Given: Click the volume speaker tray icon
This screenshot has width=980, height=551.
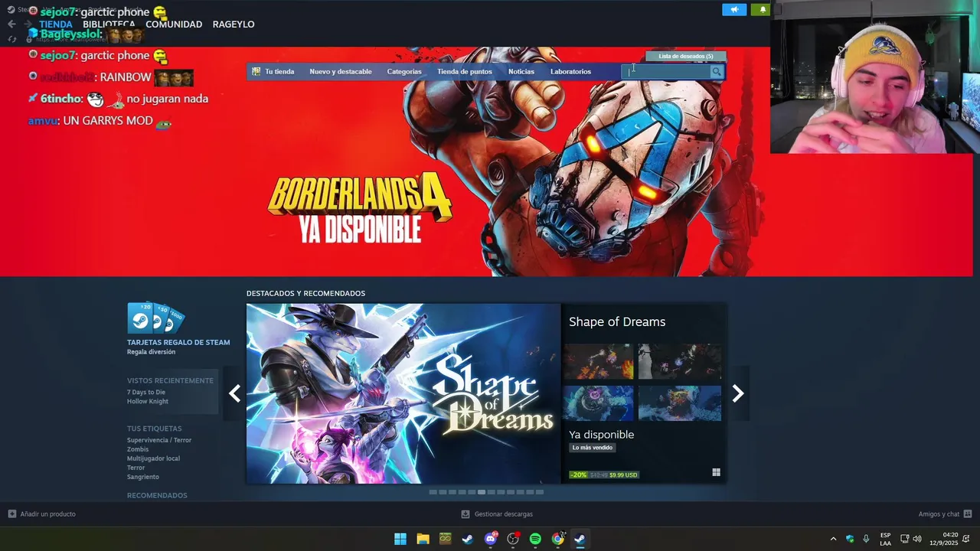Looking at the screenshot, I should [x=917, y=539].
